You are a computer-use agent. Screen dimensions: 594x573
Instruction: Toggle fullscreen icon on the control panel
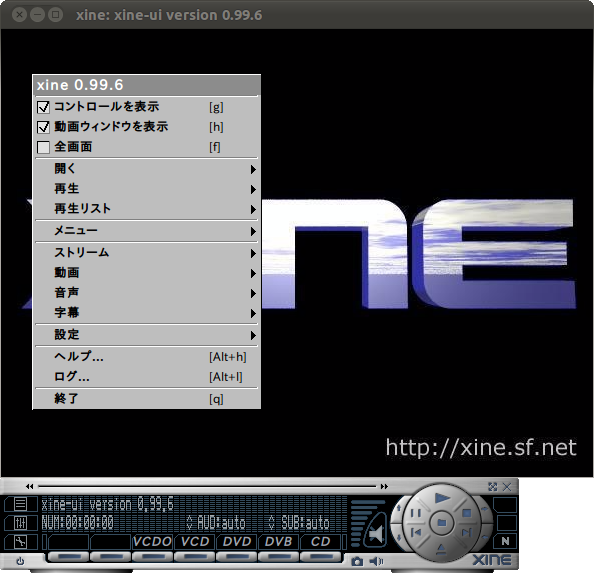click(x=492, y=487)
